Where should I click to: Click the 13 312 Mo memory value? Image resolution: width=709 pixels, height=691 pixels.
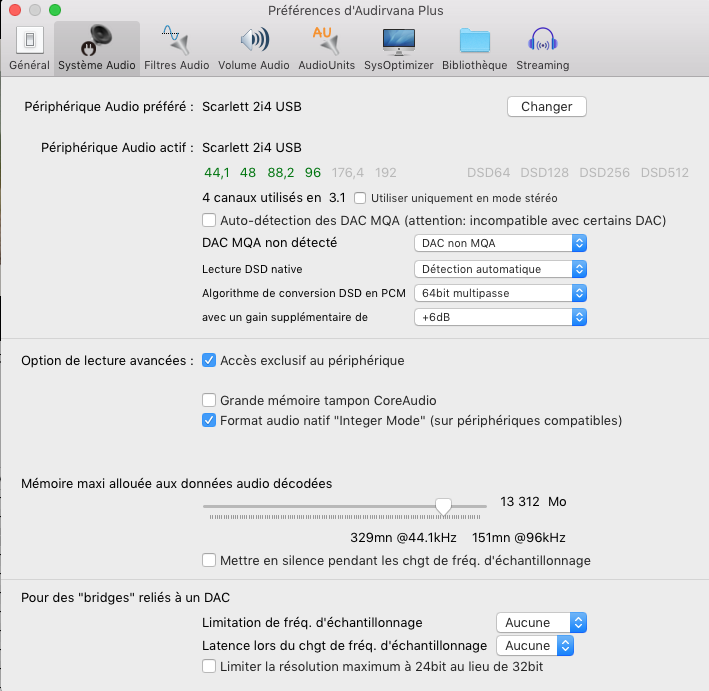coord(533,502)
